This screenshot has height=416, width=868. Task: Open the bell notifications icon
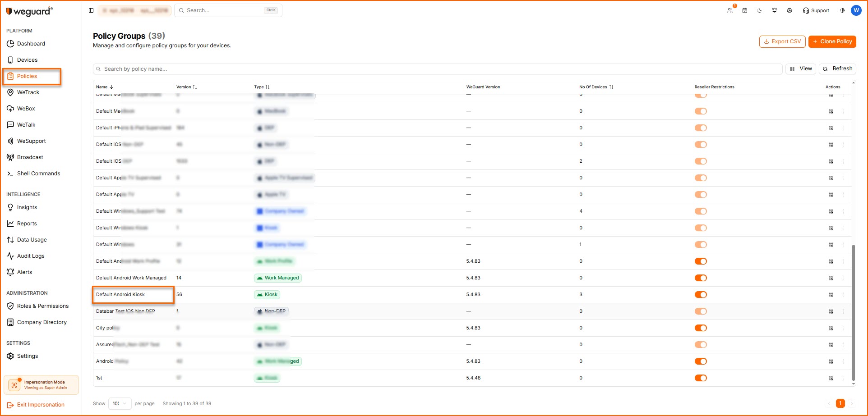tap(775, 10)
